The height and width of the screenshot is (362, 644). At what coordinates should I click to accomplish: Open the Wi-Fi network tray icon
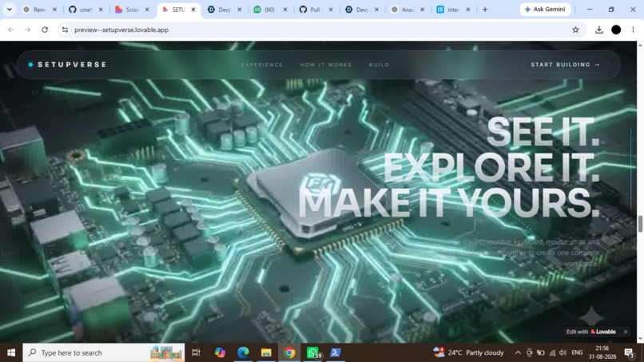(552, 352)
